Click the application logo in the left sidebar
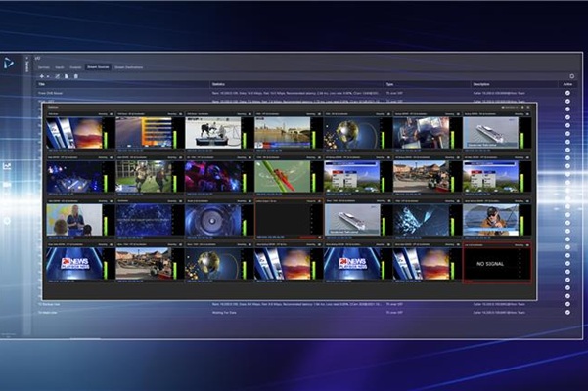This screenshot has width=588, height=391. (9, 63)
